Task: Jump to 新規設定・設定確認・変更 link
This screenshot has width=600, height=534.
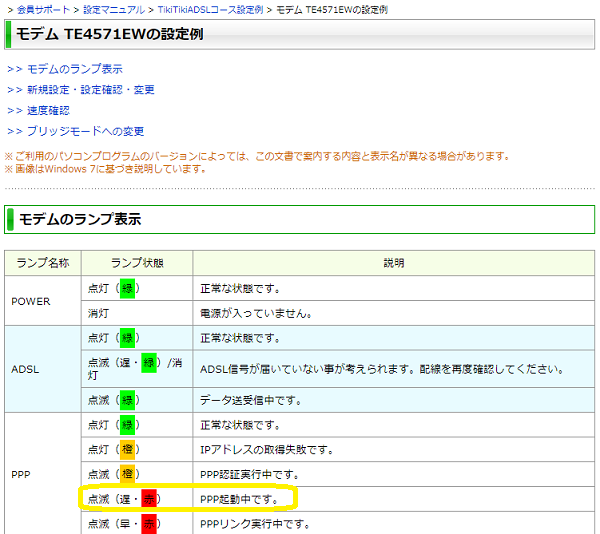Action: point(91,90)
